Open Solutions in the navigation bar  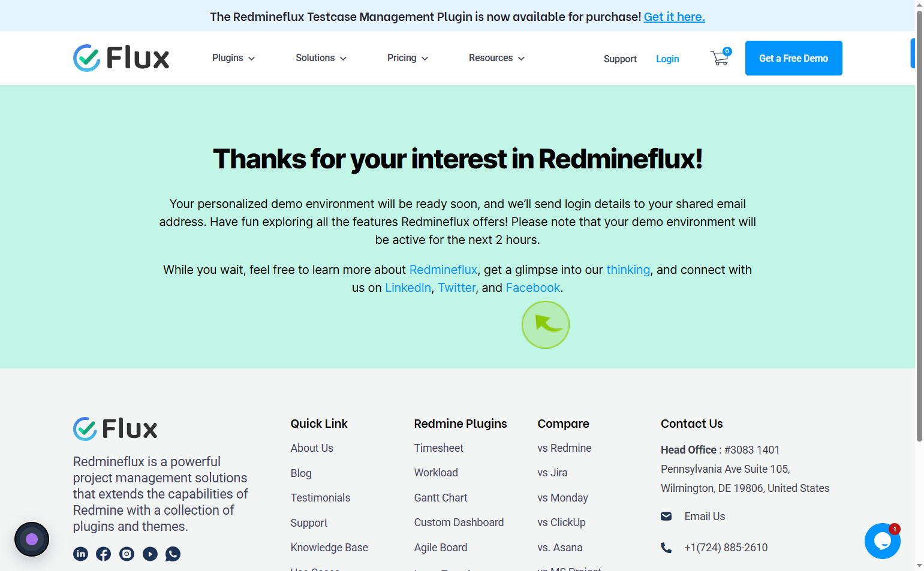pyautogui.click(x=315, y=58)
